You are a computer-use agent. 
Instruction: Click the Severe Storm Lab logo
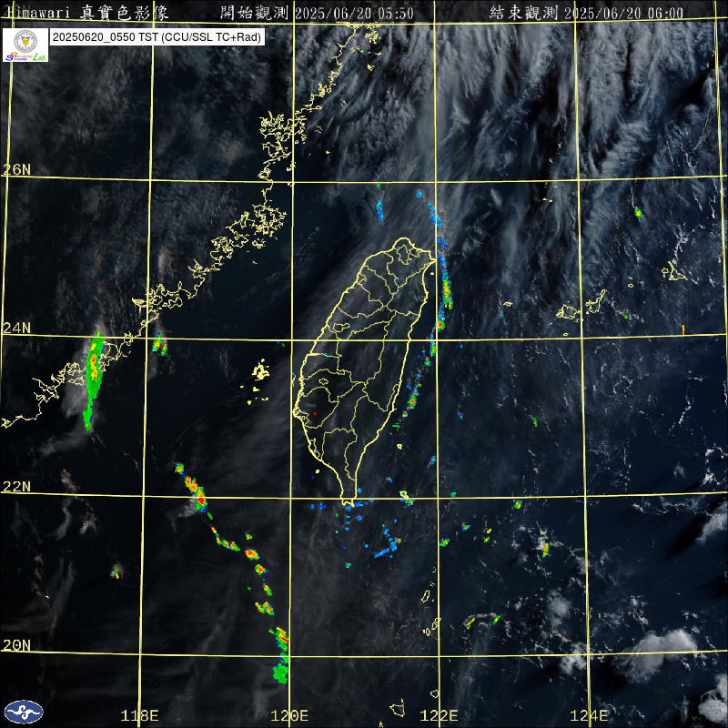tap(25, 45)
